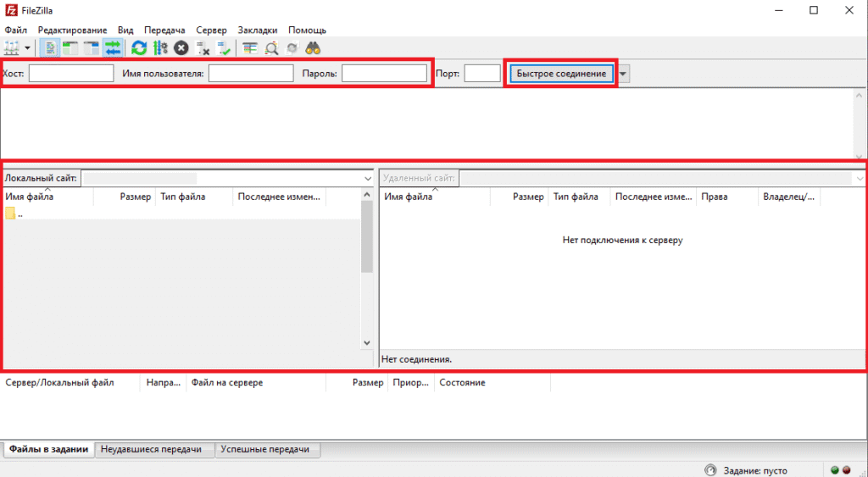Click the Напра... queue column header

click(164, 382)
